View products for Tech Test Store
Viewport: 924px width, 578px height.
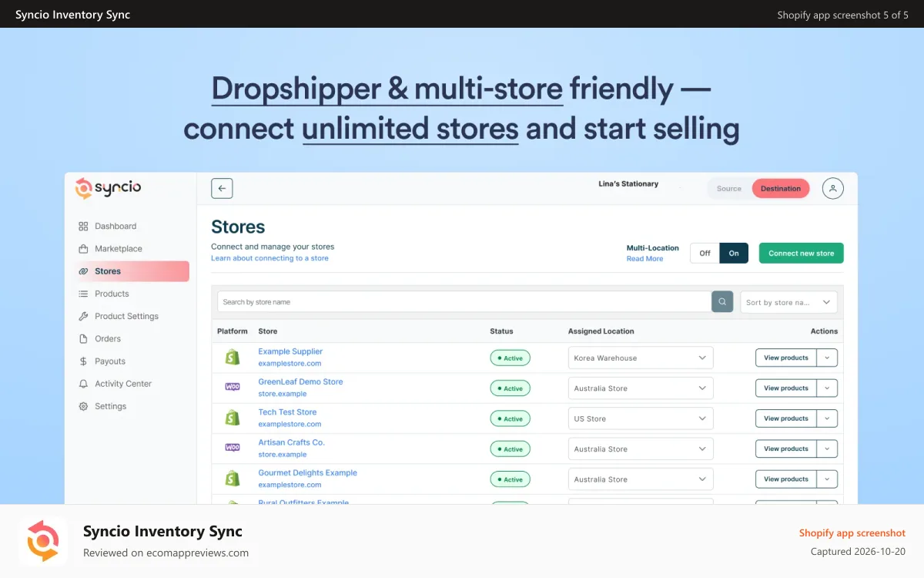[x=786, y=418]
